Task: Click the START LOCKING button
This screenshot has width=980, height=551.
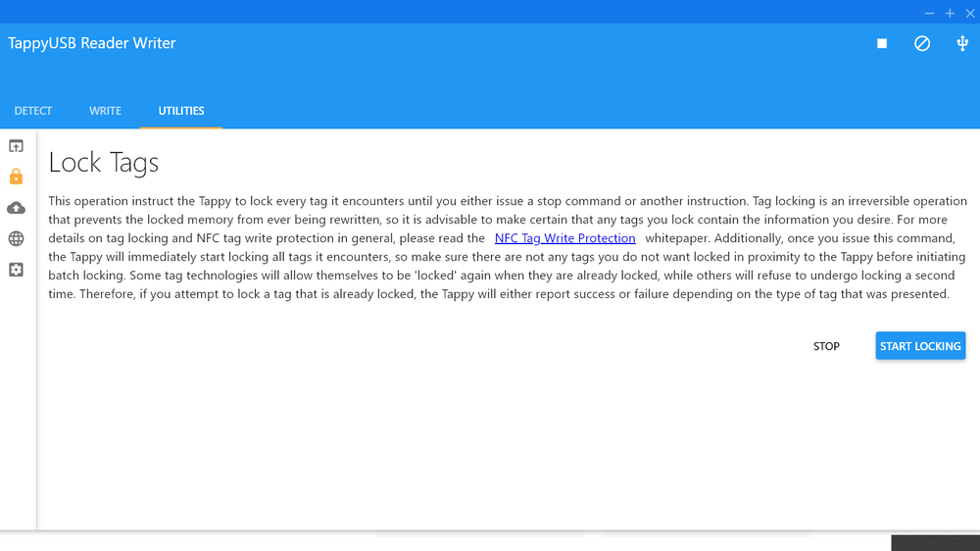Action: tap(920, 346)
